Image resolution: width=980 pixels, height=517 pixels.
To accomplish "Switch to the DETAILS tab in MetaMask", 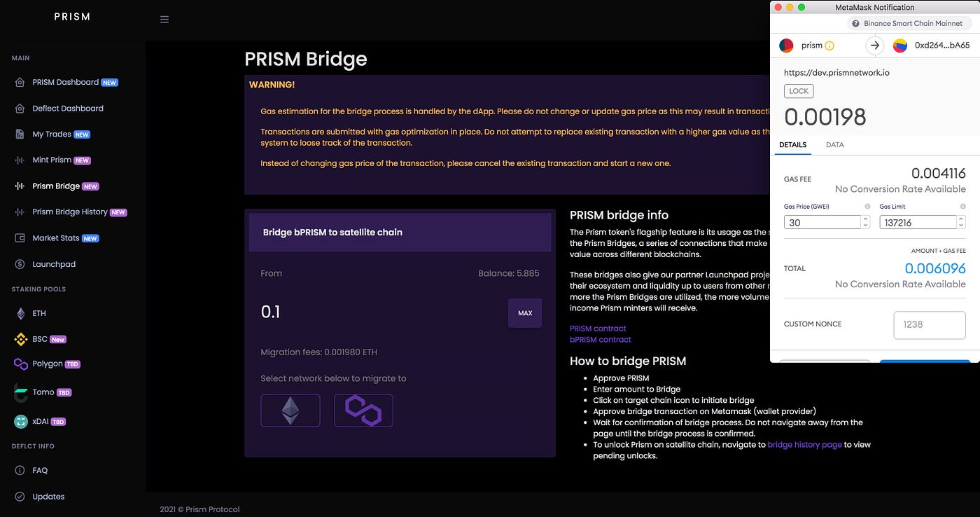I will (793, 145).
